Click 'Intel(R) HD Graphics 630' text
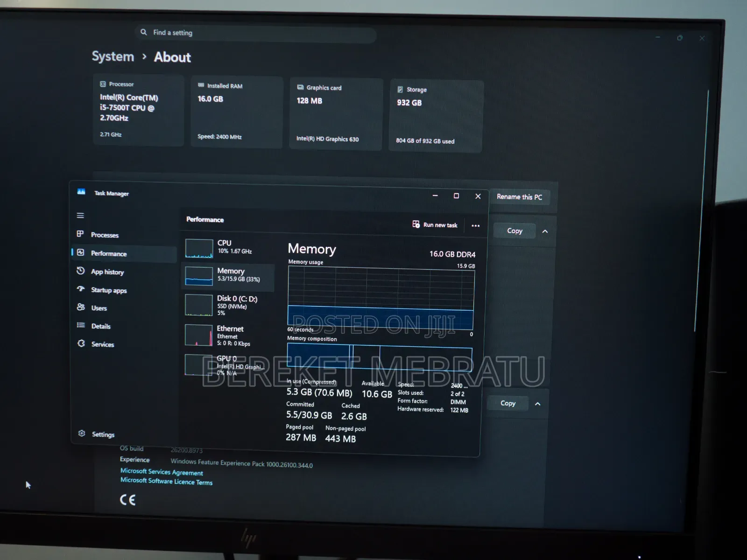 pyautogui.click(x=327, y=139)
